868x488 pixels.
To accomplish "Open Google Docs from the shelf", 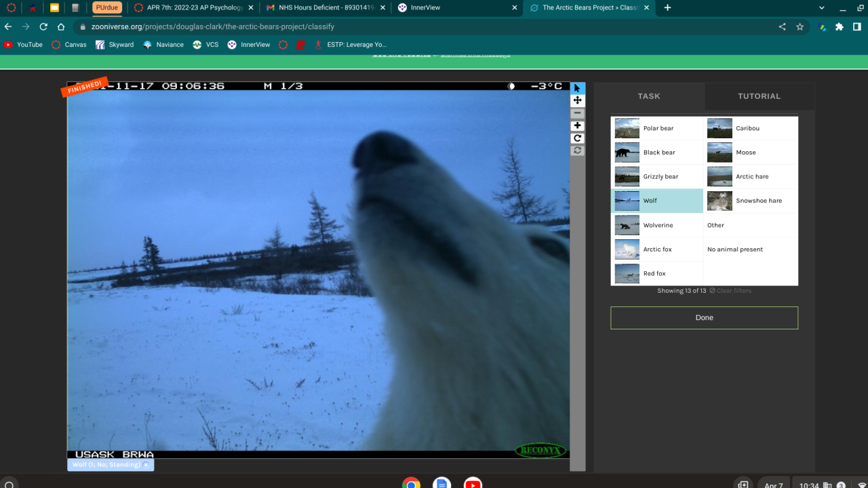I will (442, 484).
